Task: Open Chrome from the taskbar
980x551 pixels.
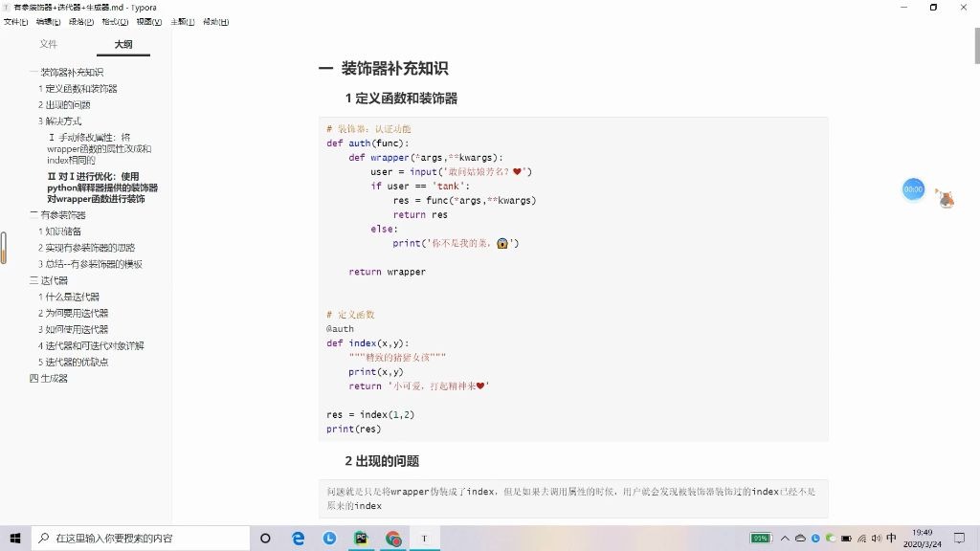Action: click(392, 538)
